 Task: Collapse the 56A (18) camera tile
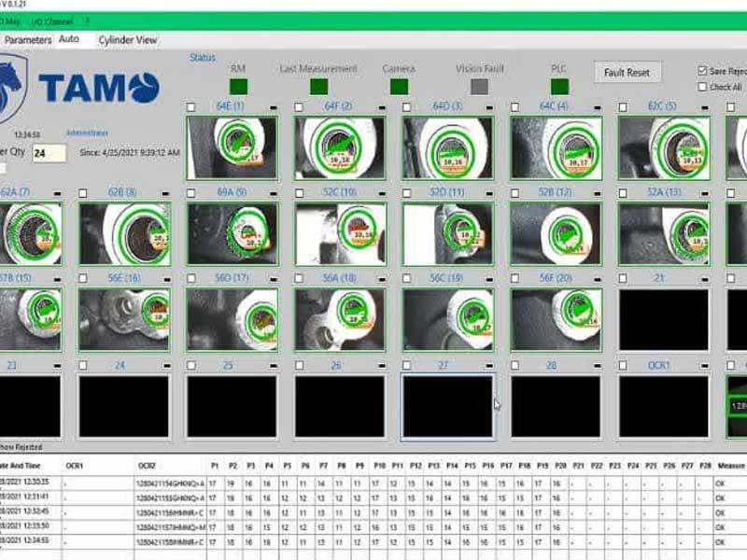click(382, 279)
